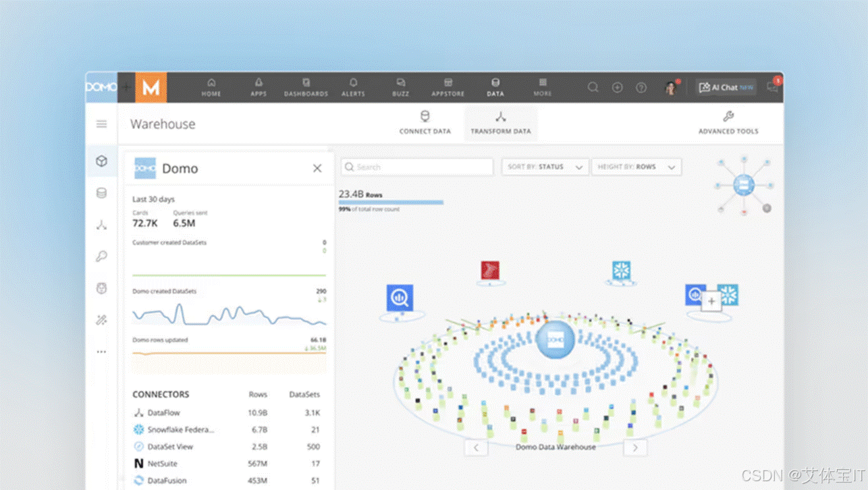
Task: Select the magic wand icon in sidebar
Action: pos(101,320)
